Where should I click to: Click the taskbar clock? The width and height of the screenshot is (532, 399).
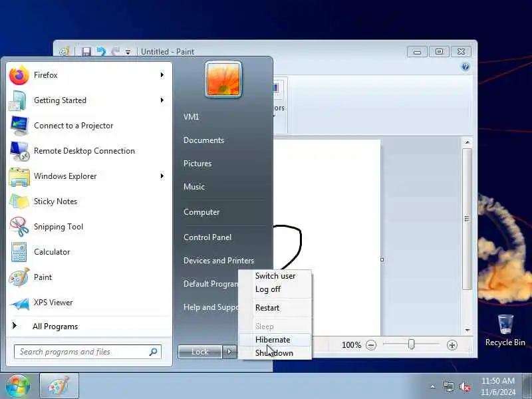point(498,386)
